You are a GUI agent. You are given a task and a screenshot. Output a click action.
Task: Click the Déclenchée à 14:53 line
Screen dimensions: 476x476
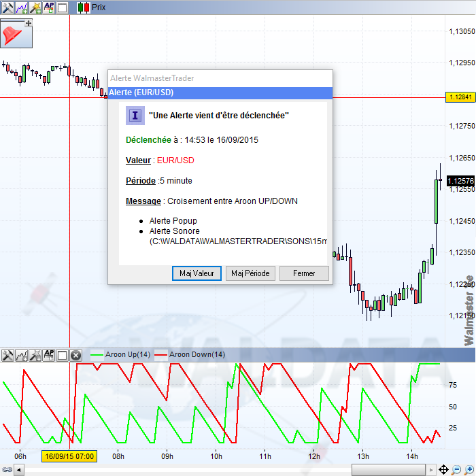pos(192,140)
